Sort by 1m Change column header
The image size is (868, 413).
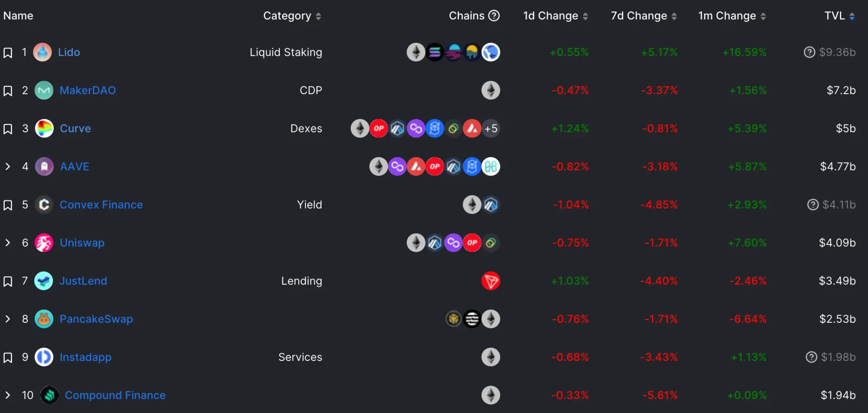(x=732, y=16)
